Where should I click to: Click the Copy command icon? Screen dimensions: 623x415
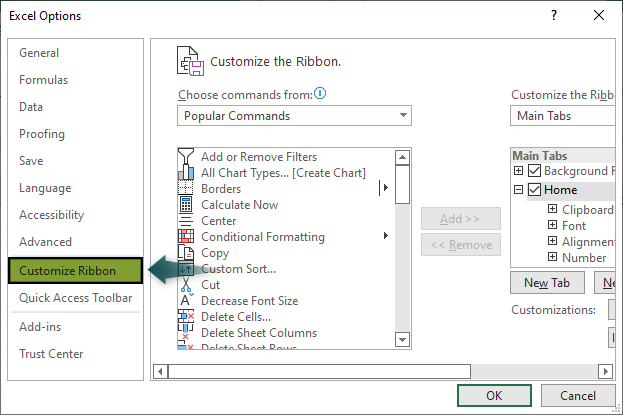pos(186,252)
